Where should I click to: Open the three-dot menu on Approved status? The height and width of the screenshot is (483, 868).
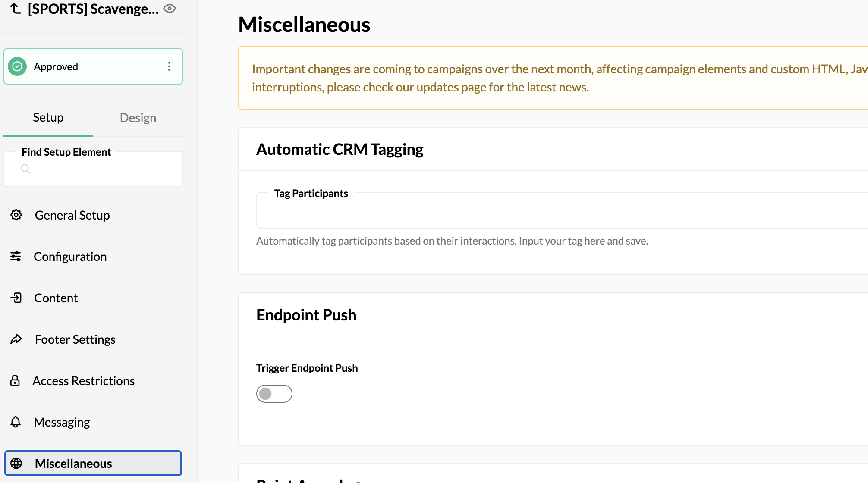coord(169,66)
